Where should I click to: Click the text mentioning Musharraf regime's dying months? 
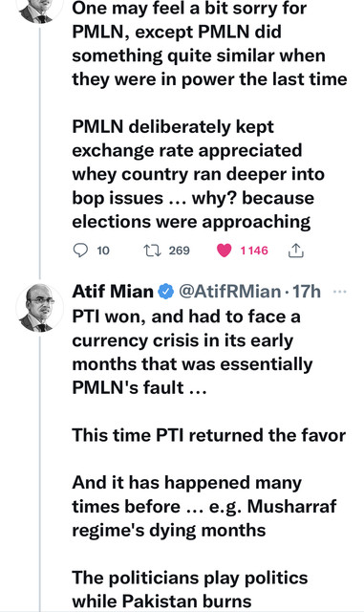(204, 507)
